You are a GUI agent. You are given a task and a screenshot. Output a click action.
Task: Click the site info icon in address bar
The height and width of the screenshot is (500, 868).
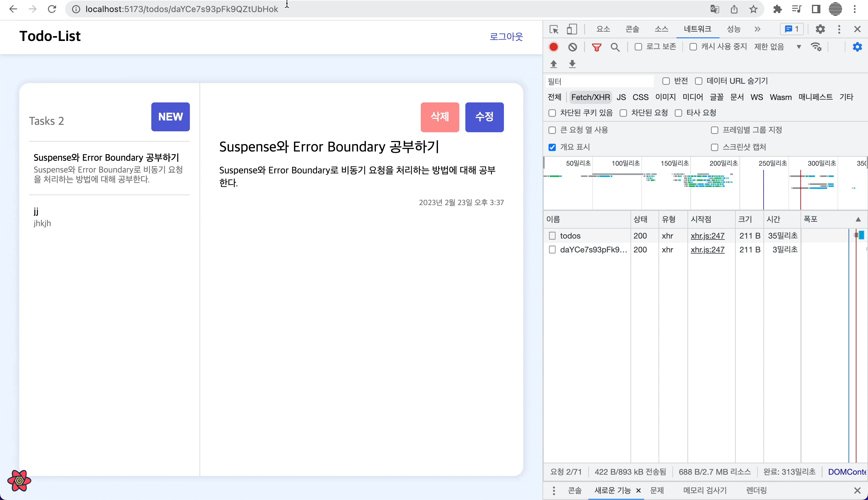76,9
